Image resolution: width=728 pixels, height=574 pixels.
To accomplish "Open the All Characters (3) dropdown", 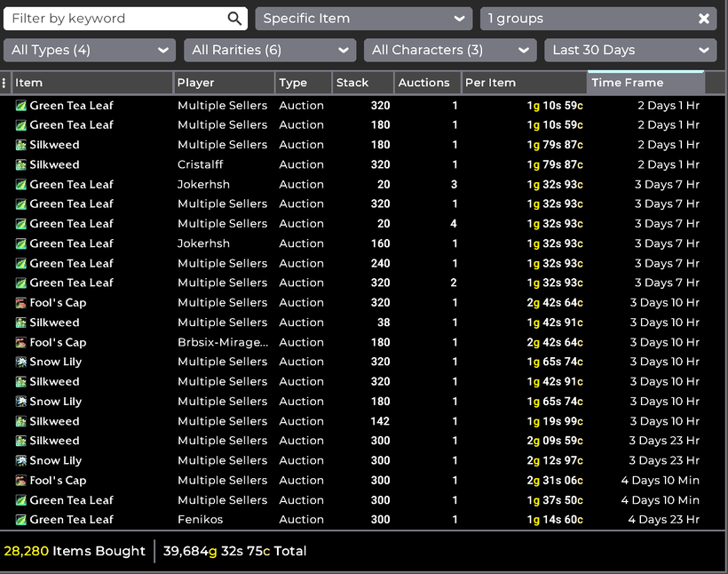I will click(449, 51).
